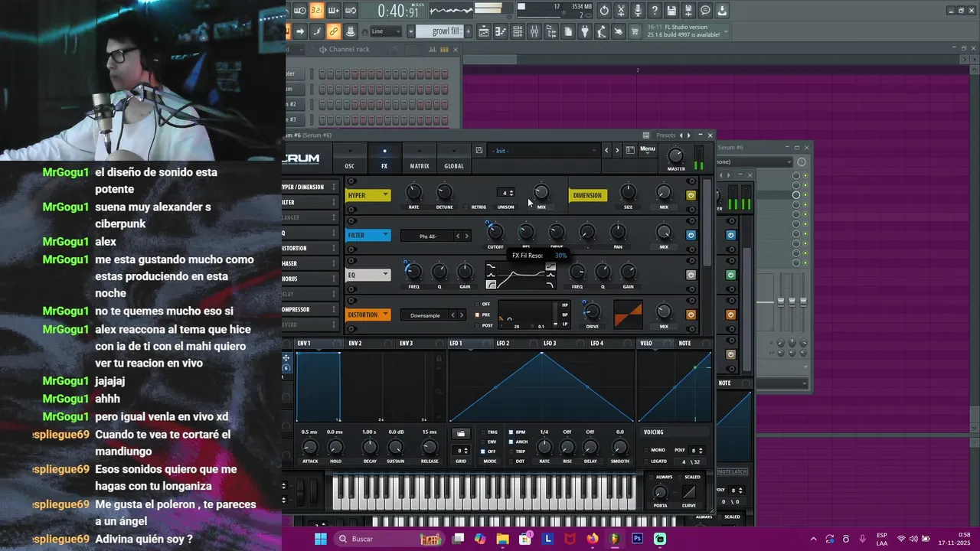Open the growl fill pattern dropdown arrow
Image resolution: width=980 pixels, height=551 pixels.
(x=411, y=31)
